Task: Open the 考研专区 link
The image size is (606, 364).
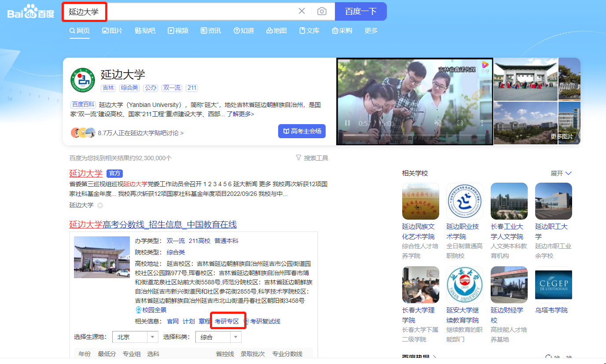Action: [x=227, y=321]
